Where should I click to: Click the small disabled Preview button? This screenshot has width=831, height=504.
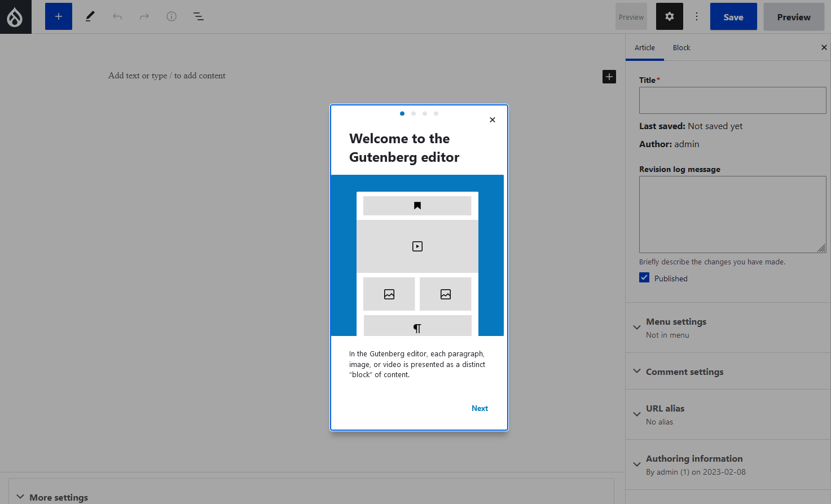tap(631, 17)
